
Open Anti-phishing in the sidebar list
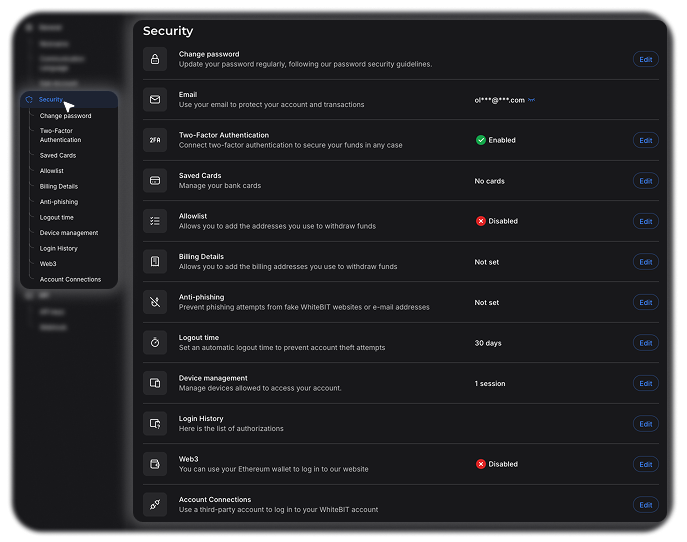pos(58,202)
